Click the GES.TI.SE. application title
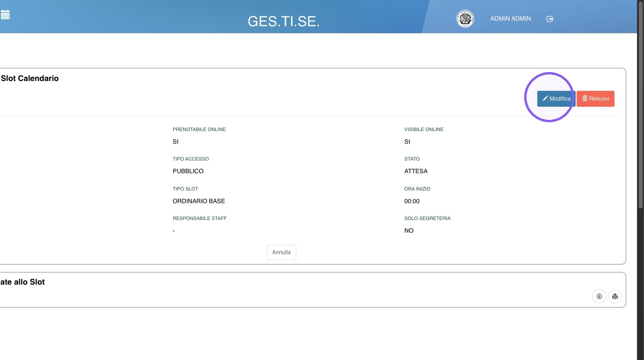 tap(284, 21)
